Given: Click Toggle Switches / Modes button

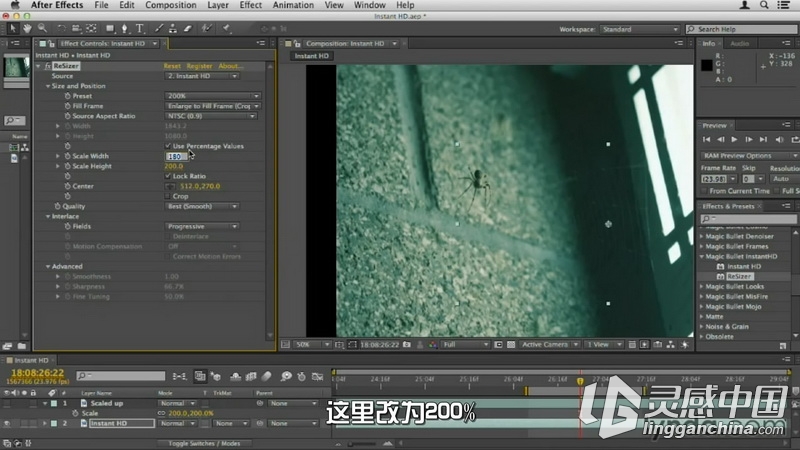Looking at the screenshot, I should [x=204, y=443].
